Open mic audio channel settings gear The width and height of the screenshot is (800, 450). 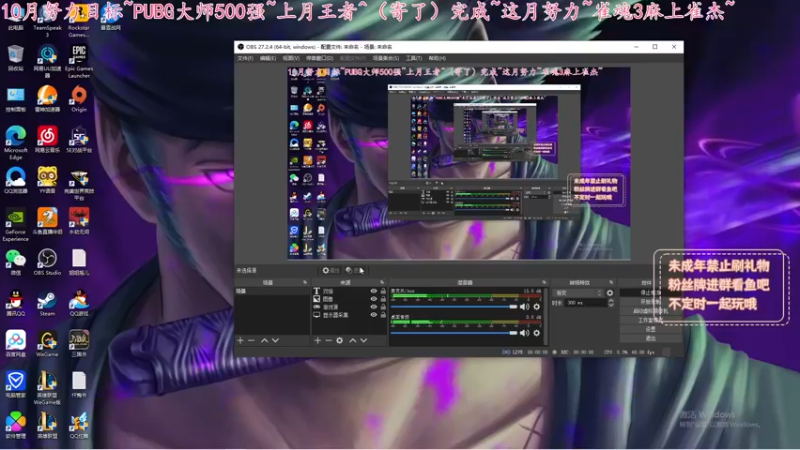point(537,307)
